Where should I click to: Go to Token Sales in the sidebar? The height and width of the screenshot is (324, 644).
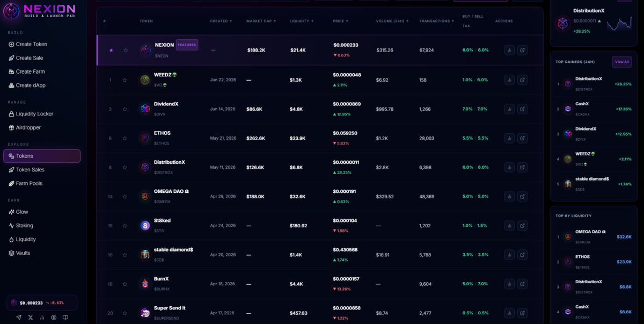tap(42, 170)
